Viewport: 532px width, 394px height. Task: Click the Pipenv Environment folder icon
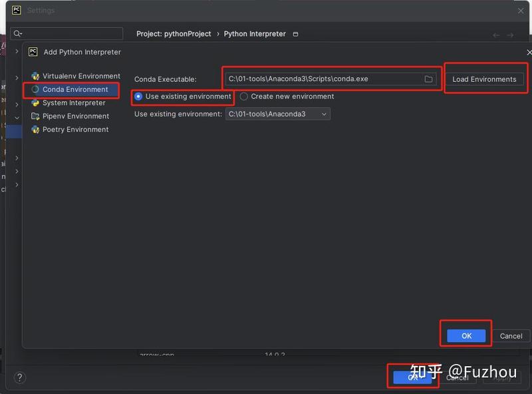(x=35, y=116)
